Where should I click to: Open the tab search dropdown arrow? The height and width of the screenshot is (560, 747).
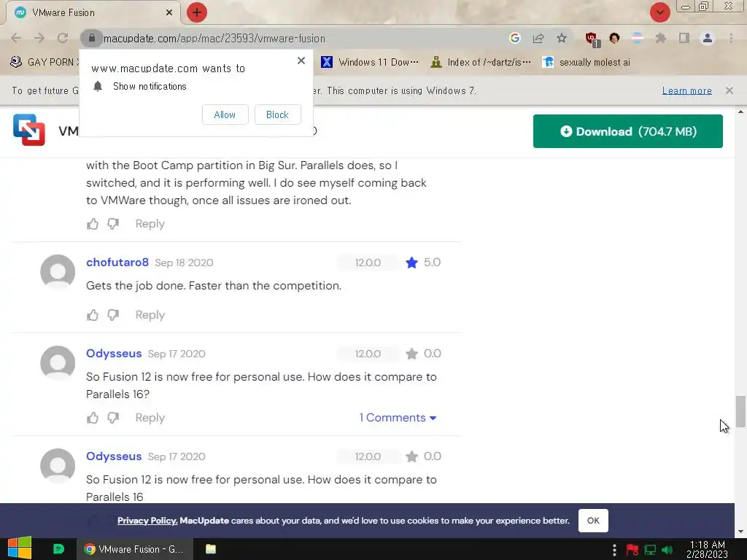659,12
